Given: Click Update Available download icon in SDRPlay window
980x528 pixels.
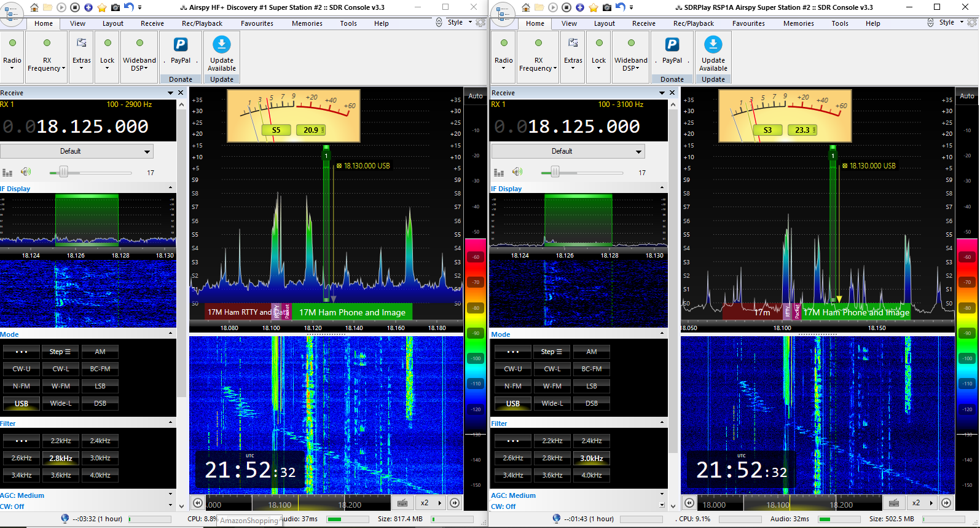Looking at the screenshot, I should click(713, 44).
